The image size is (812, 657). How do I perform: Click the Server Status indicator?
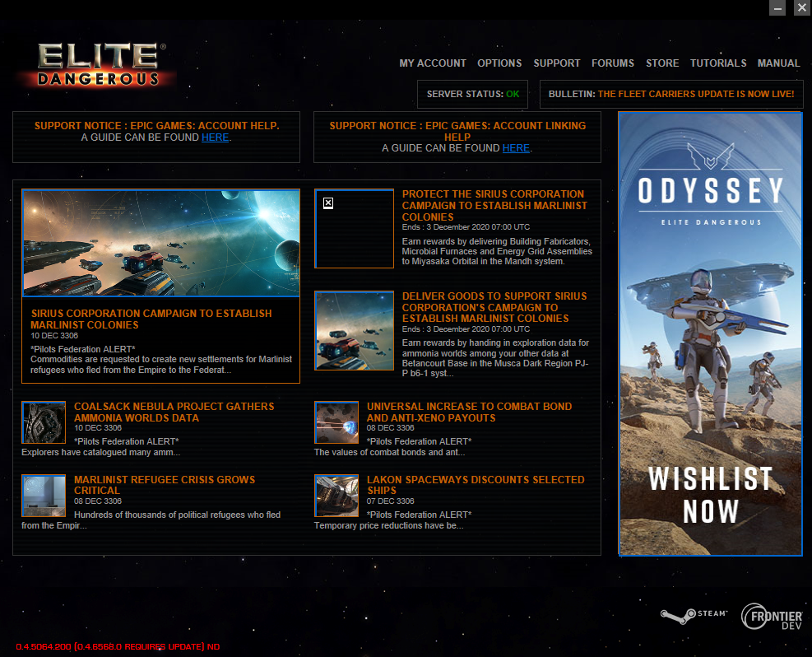472,95
